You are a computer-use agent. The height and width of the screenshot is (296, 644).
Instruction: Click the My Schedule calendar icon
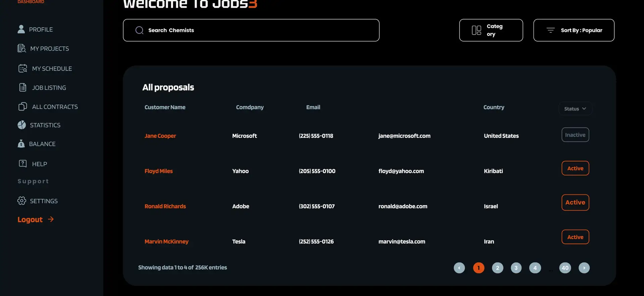point(22,69)
